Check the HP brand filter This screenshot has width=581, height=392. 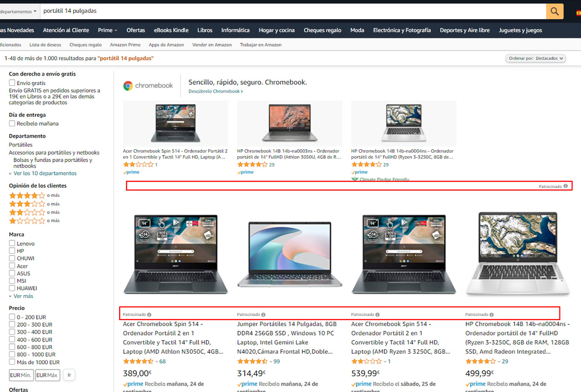coord(12,251)
